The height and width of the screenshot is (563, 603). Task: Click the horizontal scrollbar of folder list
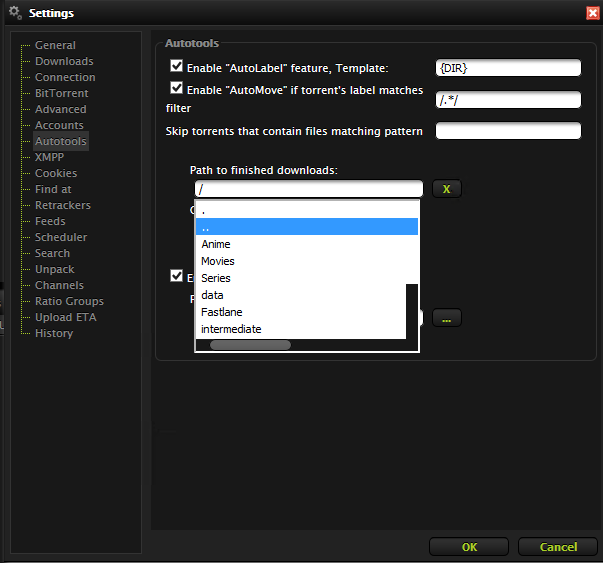(x=250, y=345)
